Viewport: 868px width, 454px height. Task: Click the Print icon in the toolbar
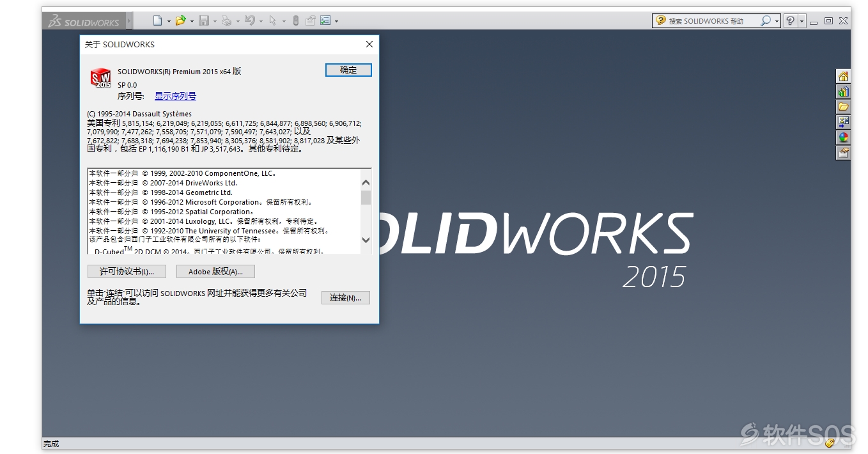(x=227, y=21)
